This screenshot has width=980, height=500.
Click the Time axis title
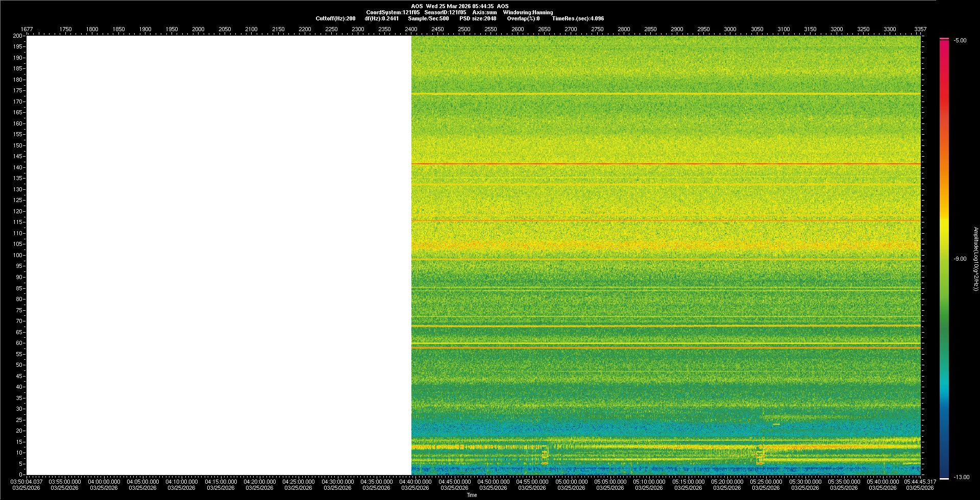tap(472, 495)
